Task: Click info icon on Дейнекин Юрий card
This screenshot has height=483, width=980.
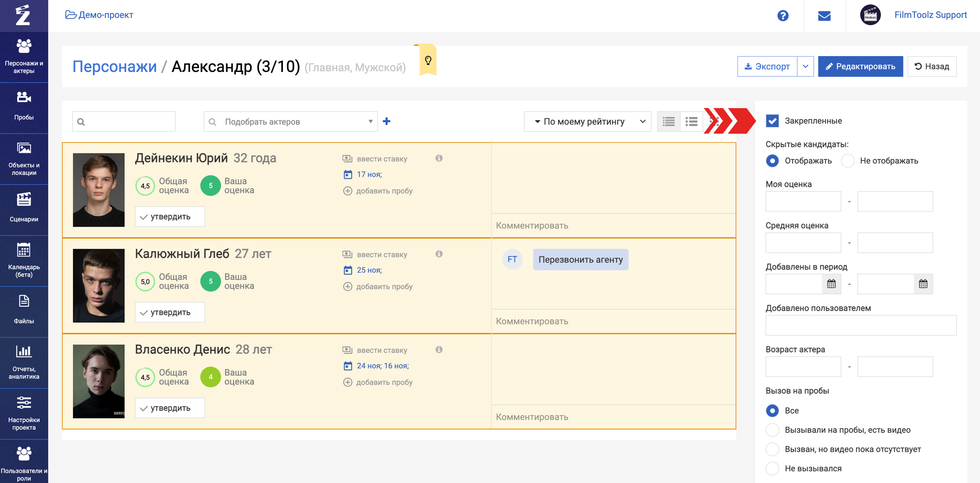Action: pyautogui.click(x=439, y=158)
